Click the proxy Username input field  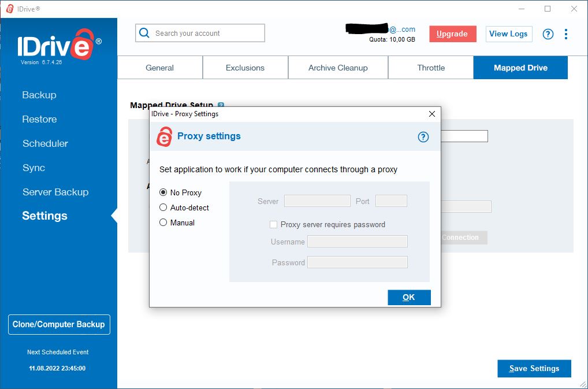tap(358, 242)
